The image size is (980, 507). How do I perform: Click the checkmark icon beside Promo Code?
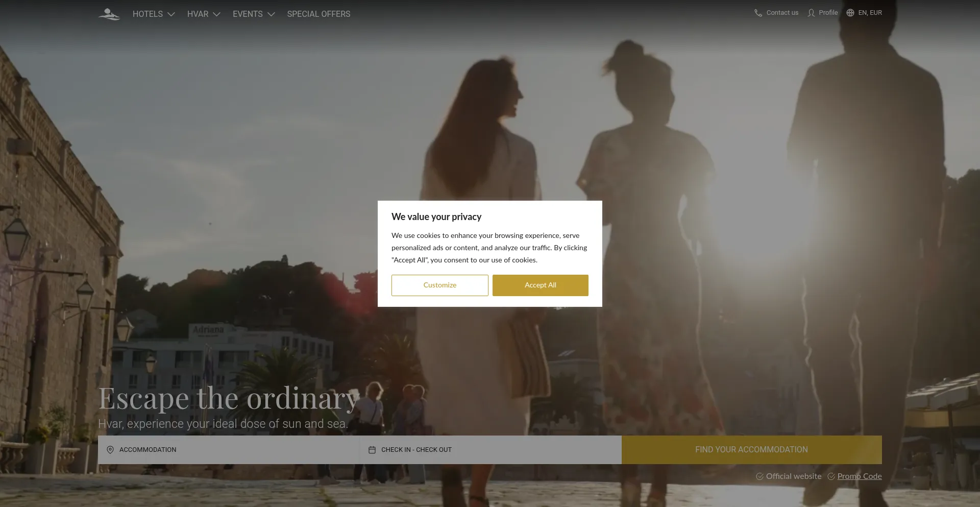point(830,476)
